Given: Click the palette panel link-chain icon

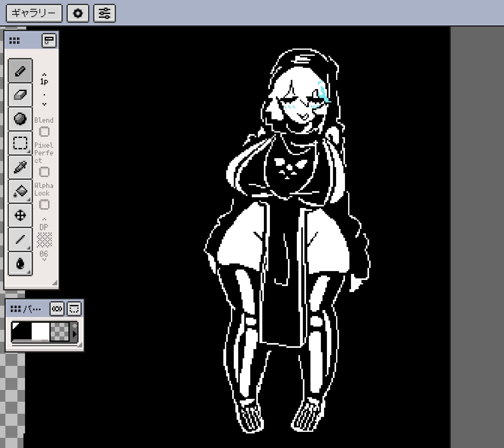Looking at the screenshot, I should tap(57, 309).
